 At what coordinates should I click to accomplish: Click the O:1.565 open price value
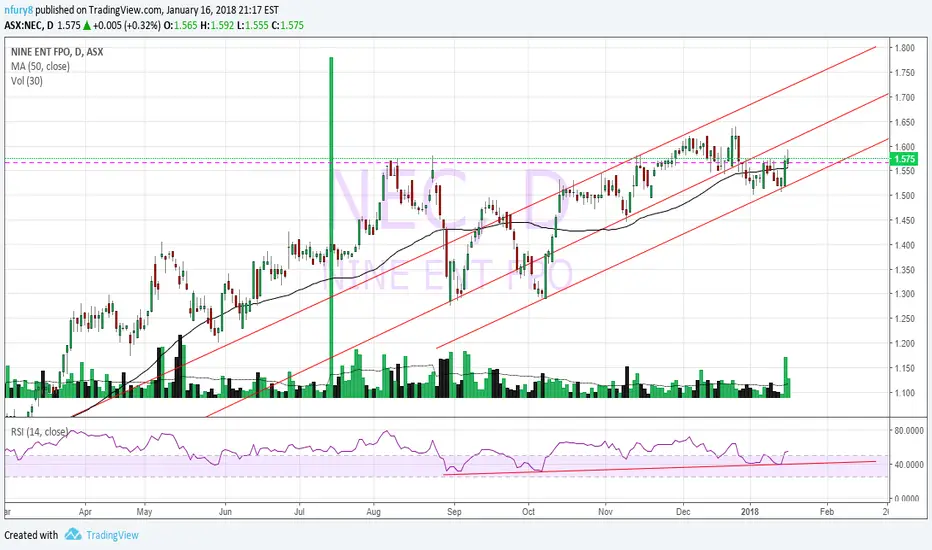(x=181, y=26)
